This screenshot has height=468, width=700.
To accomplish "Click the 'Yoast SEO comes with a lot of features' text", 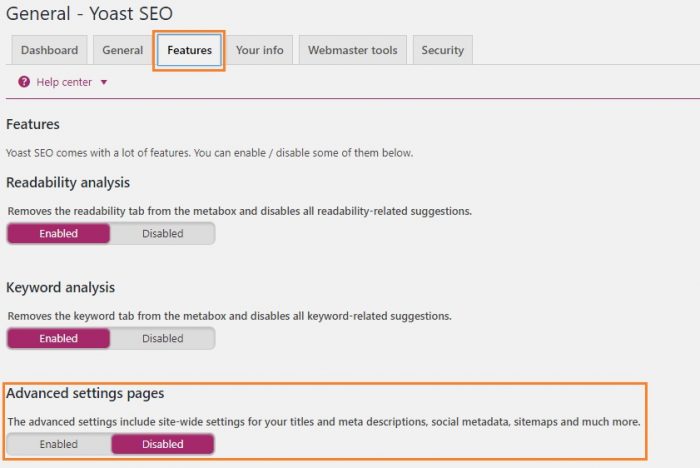I will [x=209, y=153].
